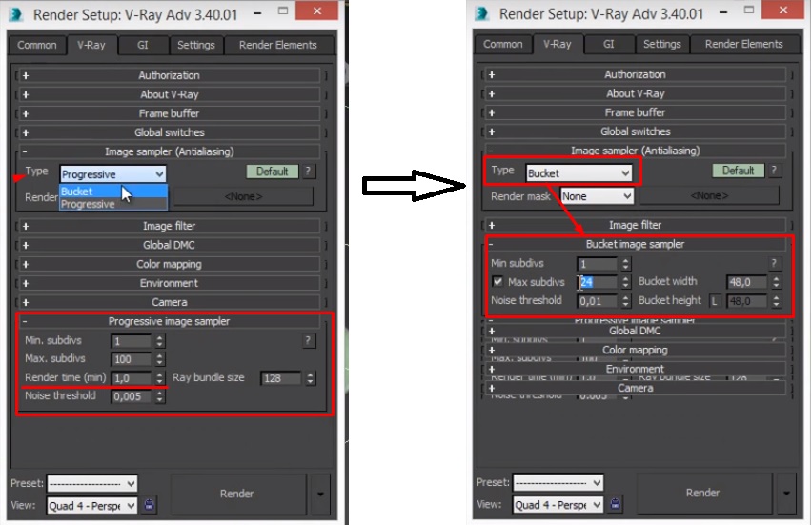The width and height of the screenshot is (812, 525).
Task: Open the View dropdown in right window
Action: pyautogui.click(x=558, y=504)
